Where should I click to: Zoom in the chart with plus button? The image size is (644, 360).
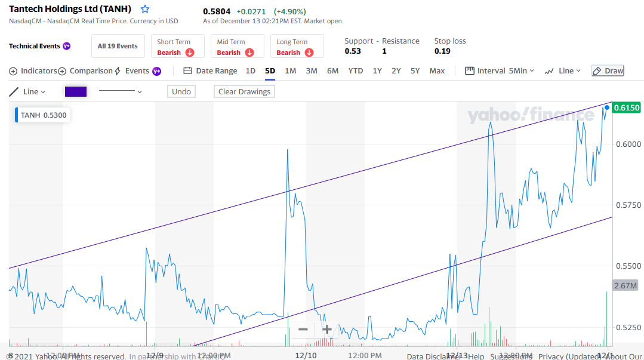pyautogui.click(x=327, y=329)
